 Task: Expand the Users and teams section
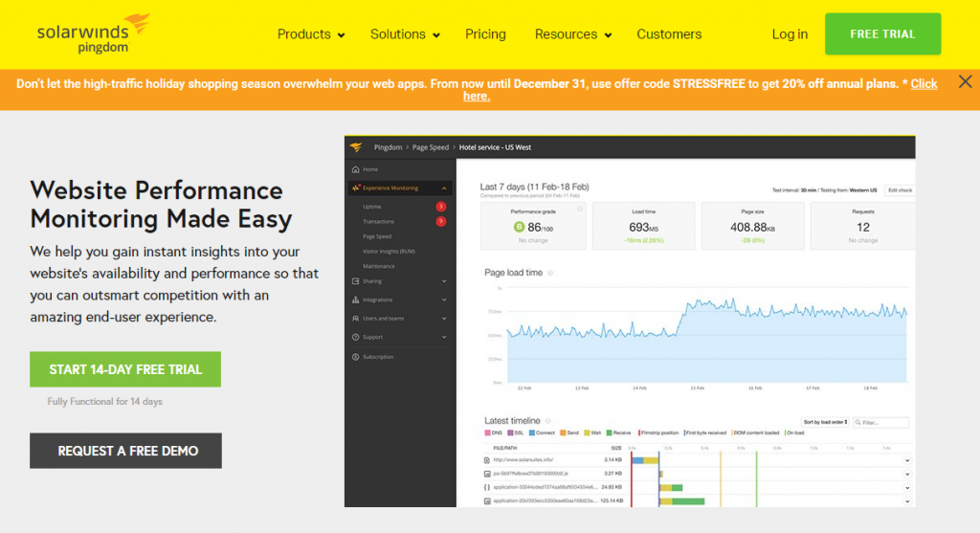[x=444, y=318]
